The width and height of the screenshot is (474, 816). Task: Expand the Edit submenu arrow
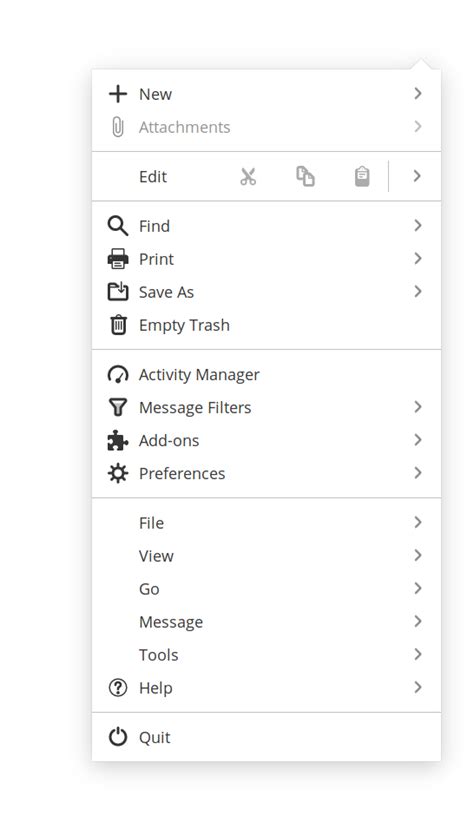tap(417, 176)
